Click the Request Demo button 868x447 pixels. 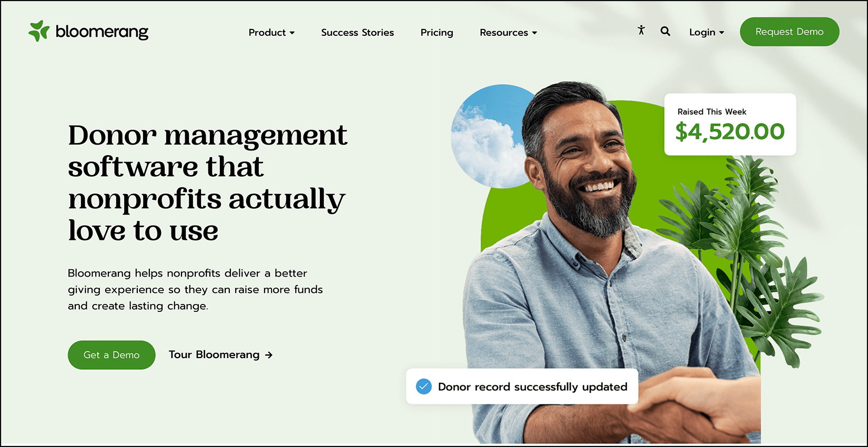coord(789,32)
